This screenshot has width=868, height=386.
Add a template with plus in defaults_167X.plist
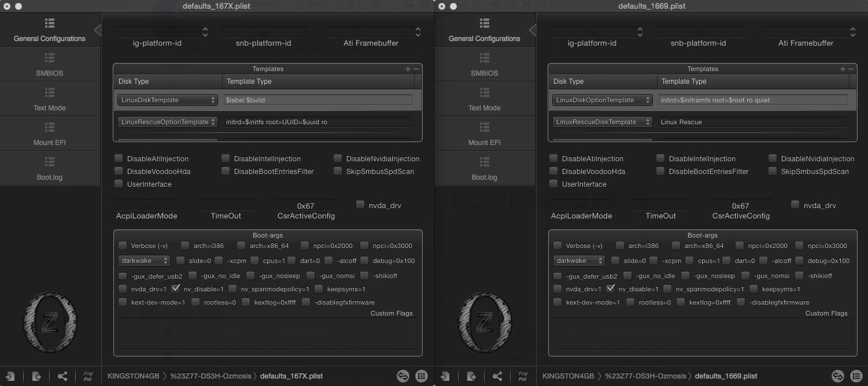[408, 69]
